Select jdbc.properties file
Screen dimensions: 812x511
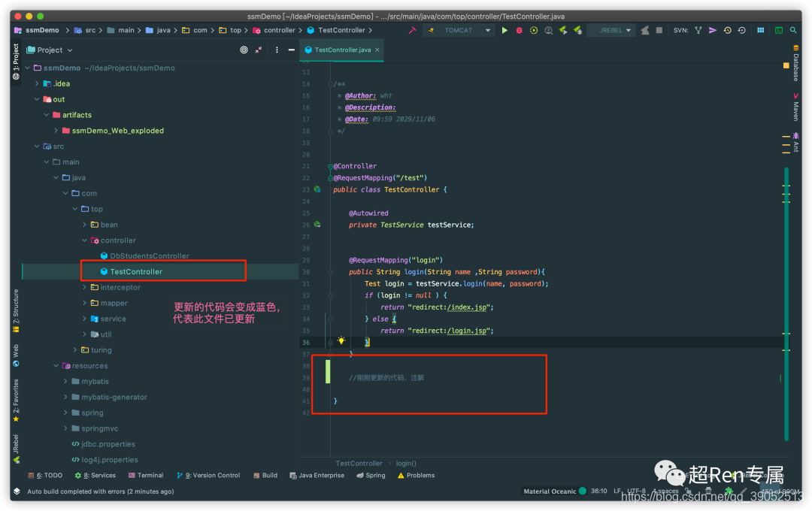point(104,444)
